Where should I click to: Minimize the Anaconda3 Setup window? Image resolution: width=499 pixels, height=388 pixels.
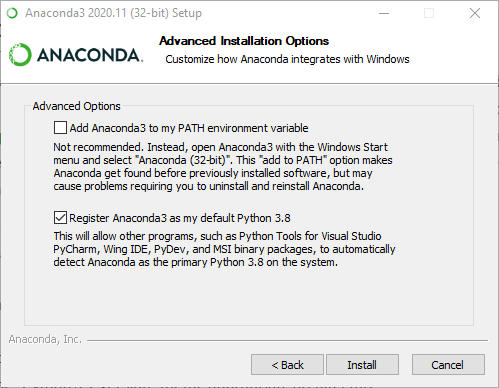coord(384,13)
